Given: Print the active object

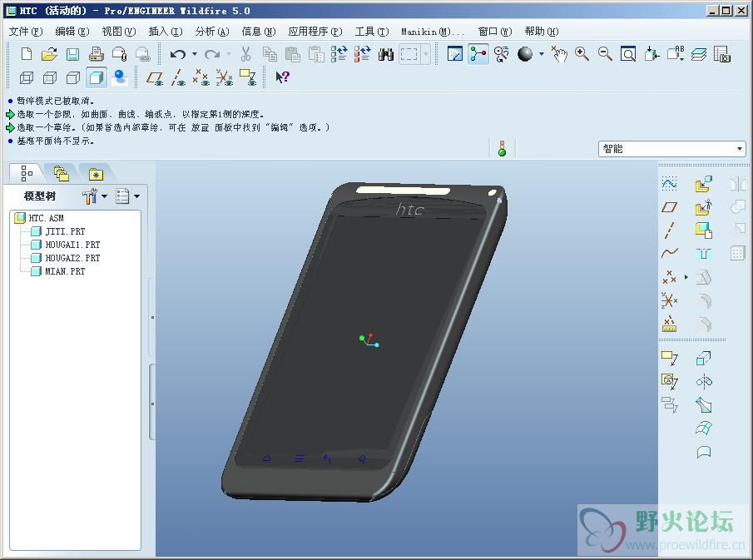Looking at the screenshot, I should (x=96, y=54).
